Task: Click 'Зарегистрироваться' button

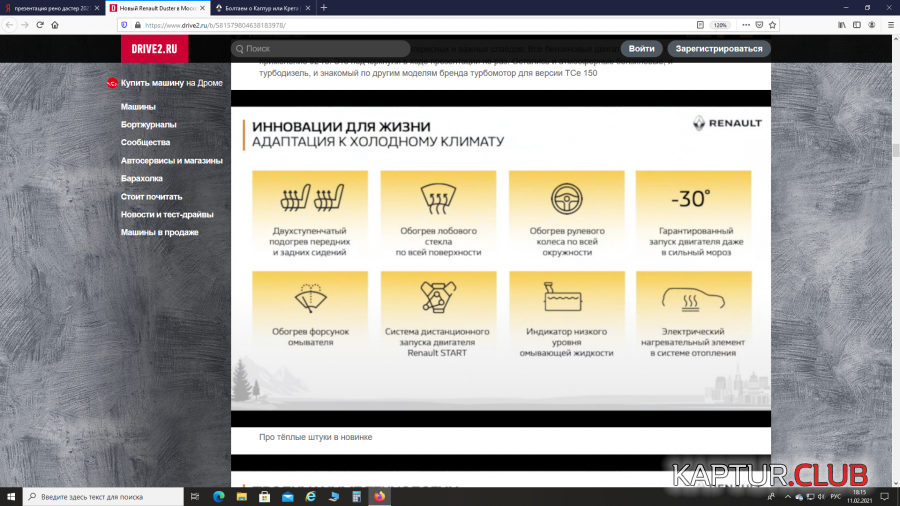Action: point(719,49)
